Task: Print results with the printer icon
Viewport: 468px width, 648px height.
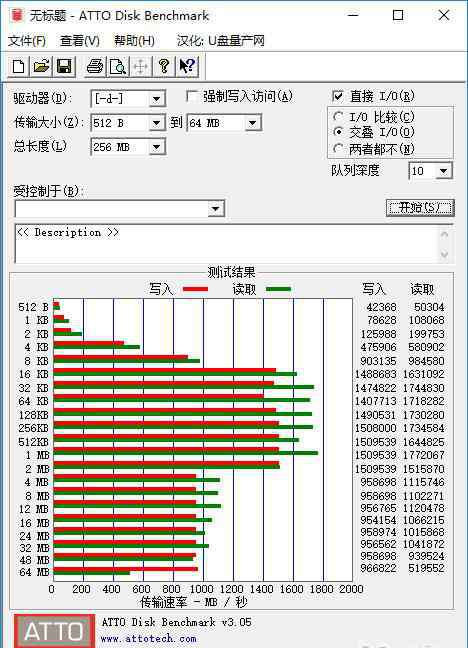Action: [x=95, y=67]
